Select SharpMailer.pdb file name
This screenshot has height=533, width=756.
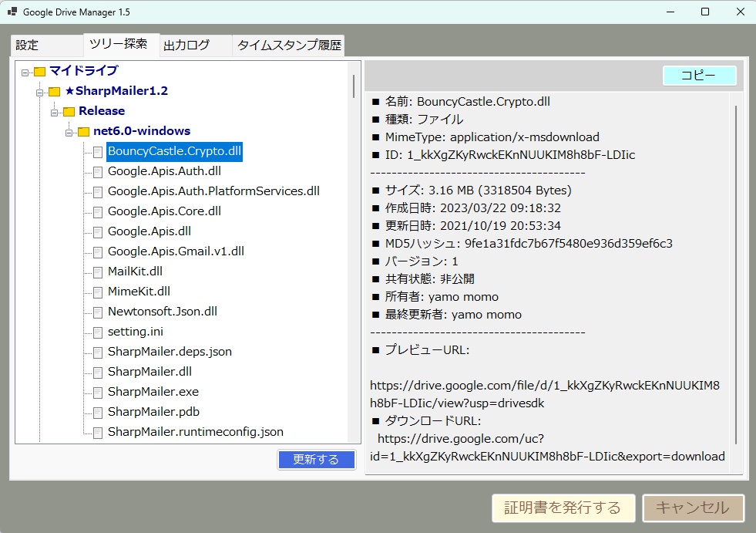[x=154, y=412]
